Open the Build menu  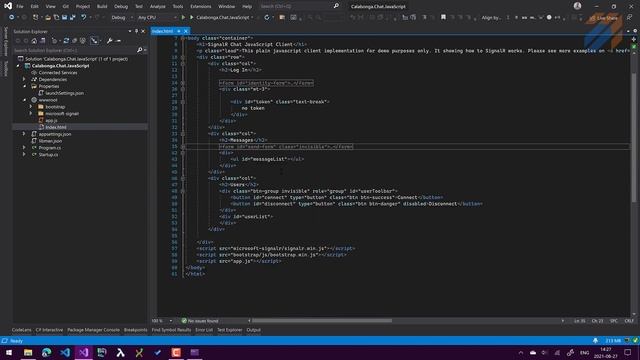click(x=102, y=6)
